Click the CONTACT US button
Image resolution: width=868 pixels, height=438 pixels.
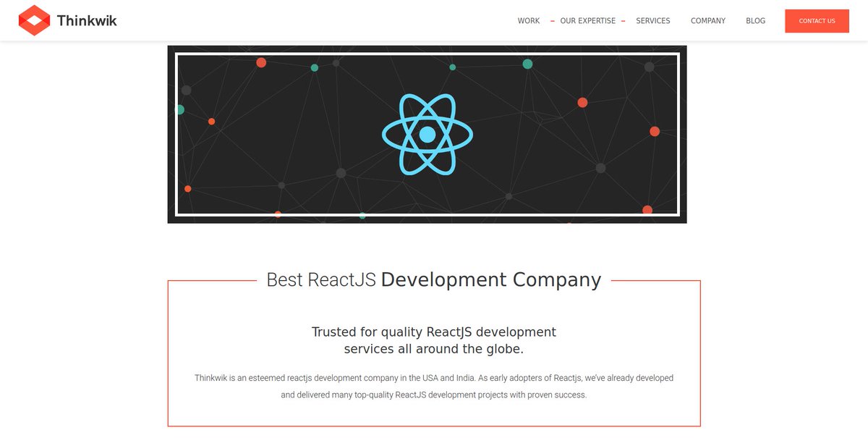817,21
